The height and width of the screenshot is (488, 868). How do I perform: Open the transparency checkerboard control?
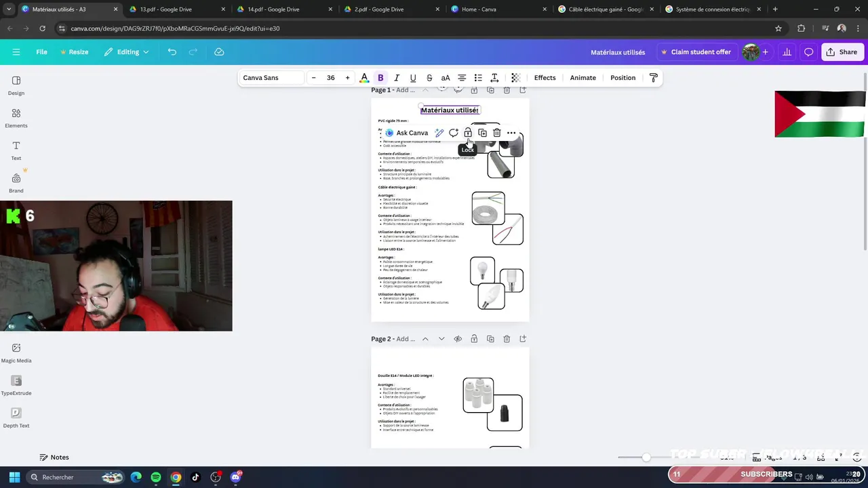(515, 78)
